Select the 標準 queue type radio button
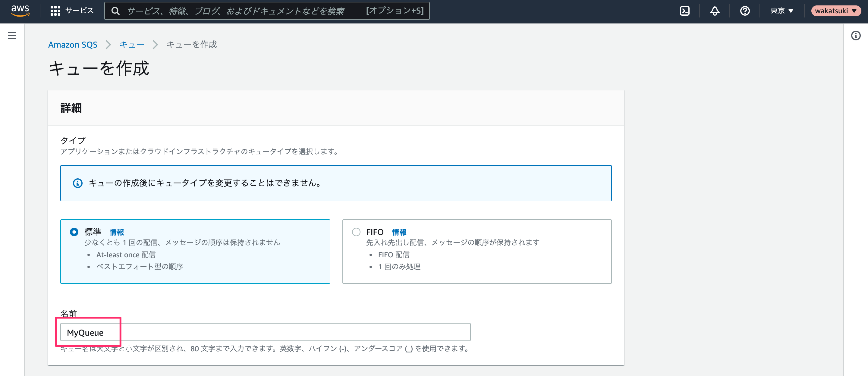 pyautogui.click(x=74, y=232)
